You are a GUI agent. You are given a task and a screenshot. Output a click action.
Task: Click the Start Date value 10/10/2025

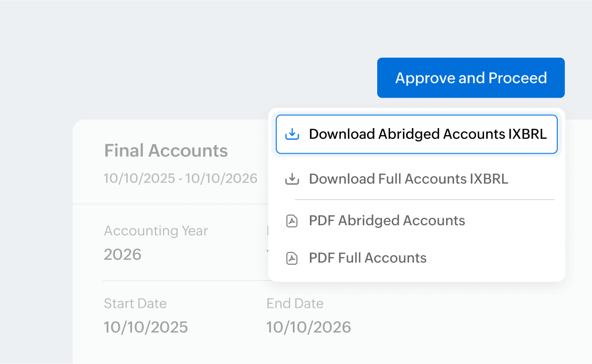coord(146,327)
